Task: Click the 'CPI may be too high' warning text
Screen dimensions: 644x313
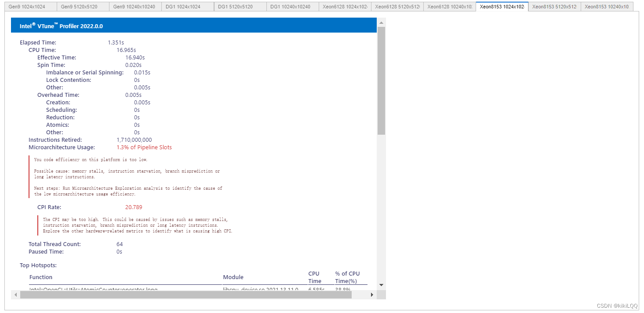Action: [138, 225]
